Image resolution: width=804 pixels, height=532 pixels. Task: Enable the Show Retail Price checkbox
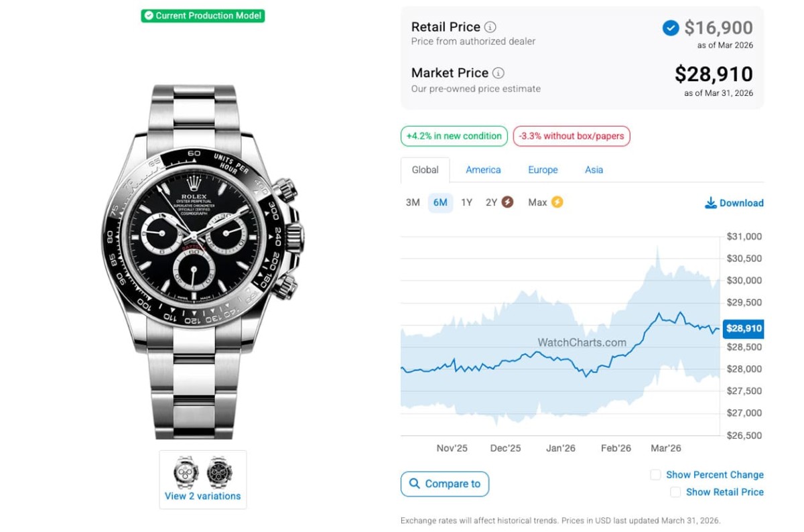pos(675,492)
